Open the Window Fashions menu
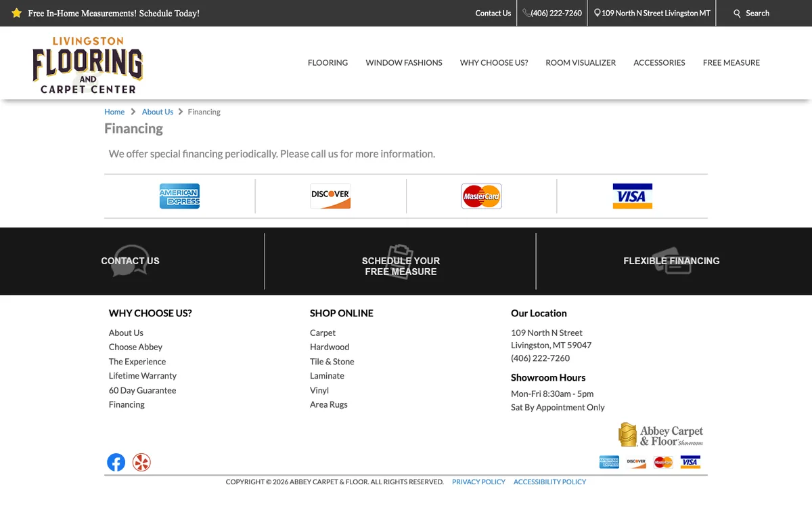The height and width of the screenshot is (508, 812). click(x=404, y=62)
